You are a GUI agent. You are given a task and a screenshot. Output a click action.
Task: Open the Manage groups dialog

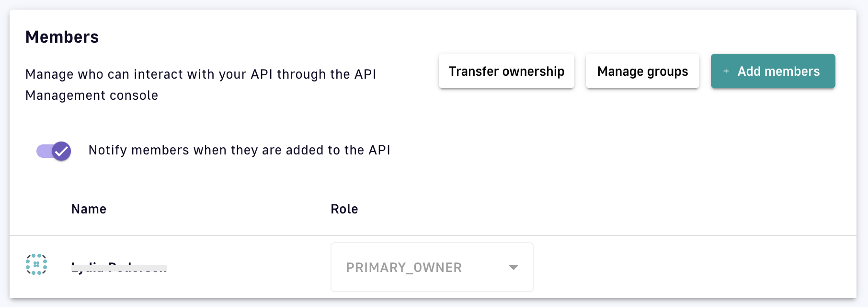click(642, 71)
